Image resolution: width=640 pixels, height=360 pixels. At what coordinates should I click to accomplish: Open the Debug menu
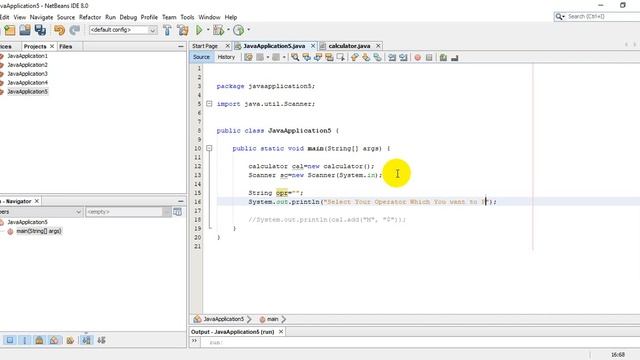pyautogui.click(x=128, y=17)
